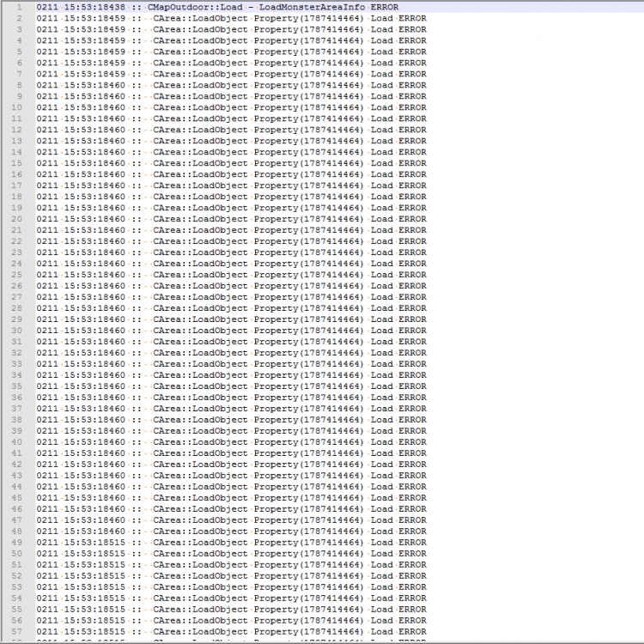Click the Load word on line 35

pyautogui.click(x=381, y=386)
